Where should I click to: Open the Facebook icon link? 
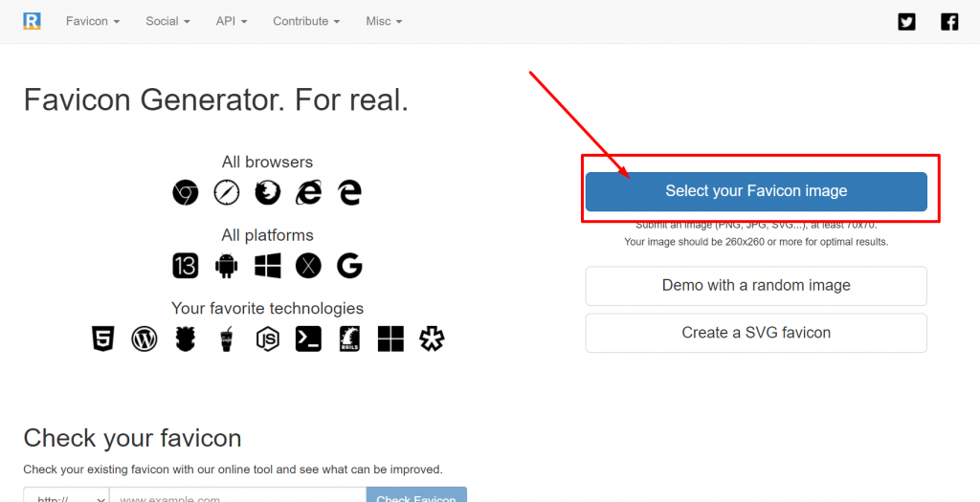click(949, 21)
